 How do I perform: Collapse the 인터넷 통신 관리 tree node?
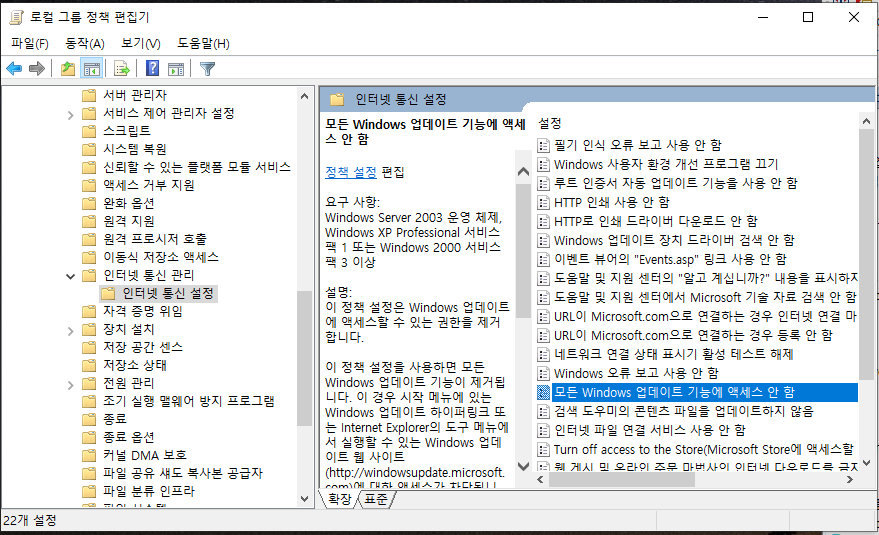(70, 275)
